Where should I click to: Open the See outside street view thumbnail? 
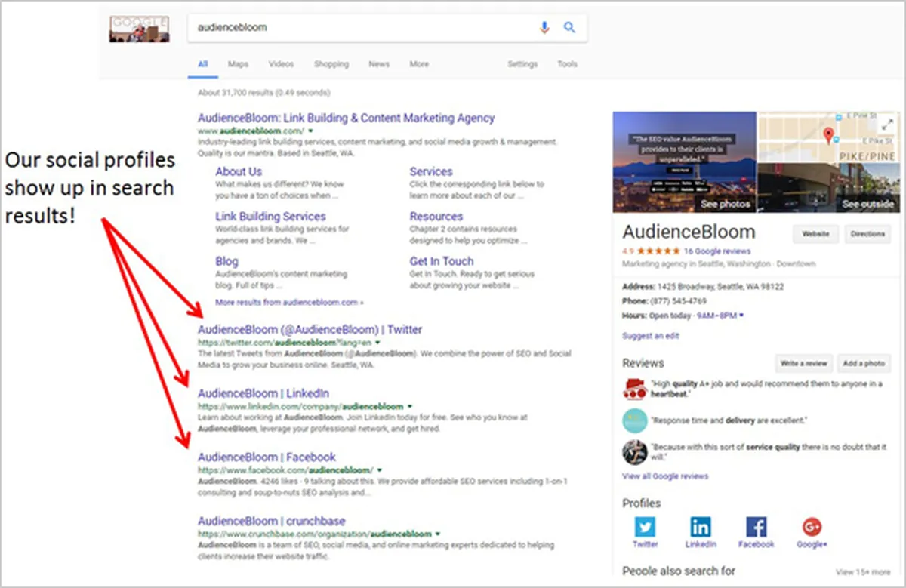[827, 188]
